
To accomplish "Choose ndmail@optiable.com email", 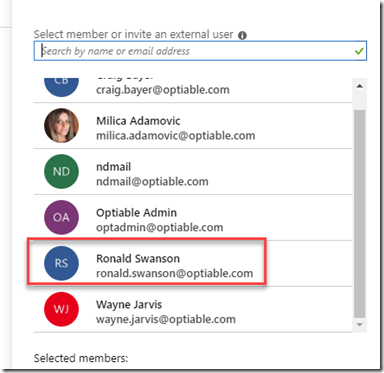I will pyautogui.click(x=152, y=182).
